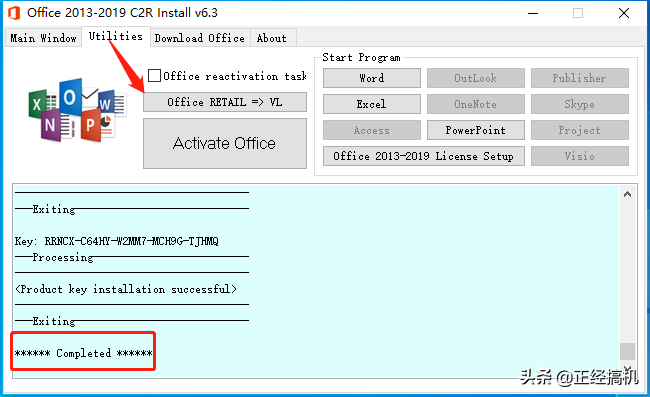Click the disabled Visio button
The image size is (650, 397).
(x=580, y=156)
